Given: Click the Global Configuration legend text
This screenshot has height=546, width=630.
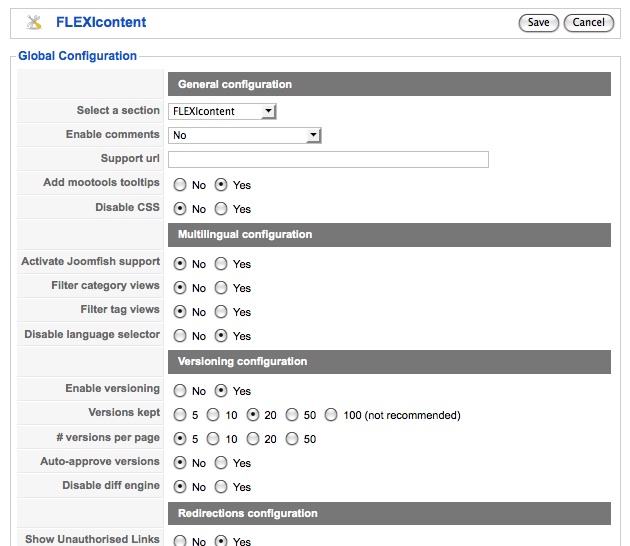Looking at the screenshot, I should [78, 56].
